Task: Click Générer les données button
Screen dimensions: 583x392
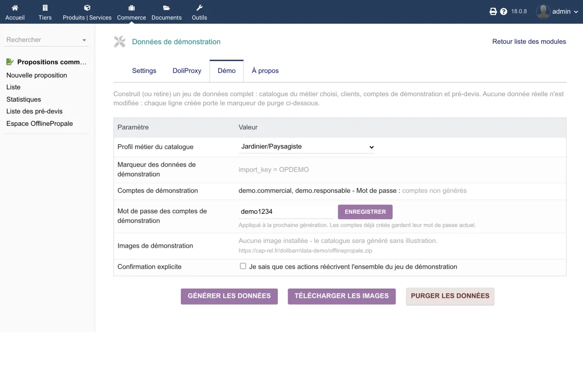Action: [229, 296]
